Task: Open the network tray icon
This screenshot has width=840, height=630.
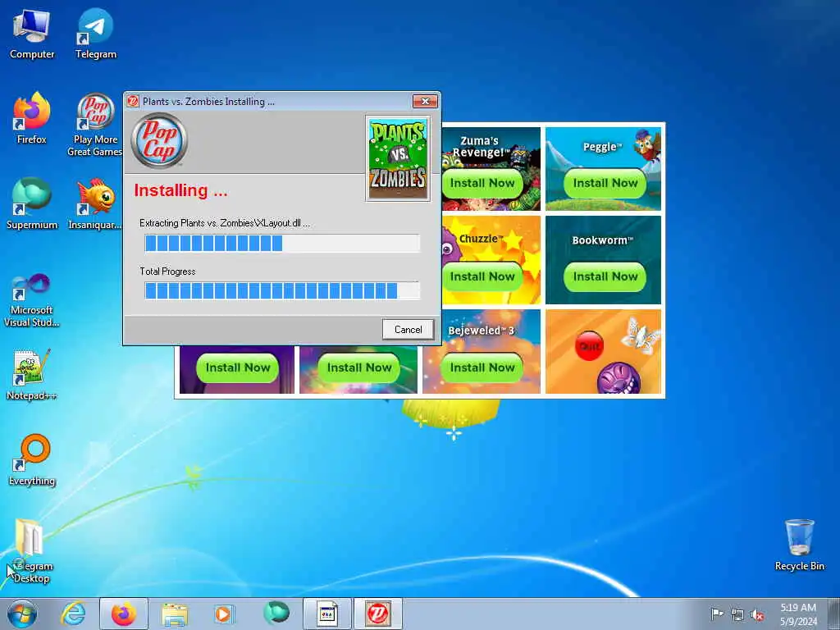Action: click(x=737, y=614)
